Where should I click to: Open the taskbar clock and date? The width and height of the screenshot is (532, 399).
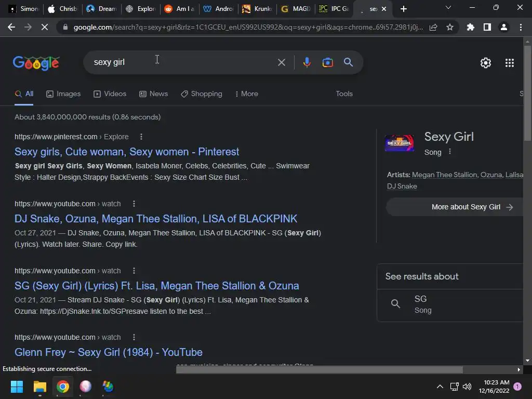tap(494, 387)
